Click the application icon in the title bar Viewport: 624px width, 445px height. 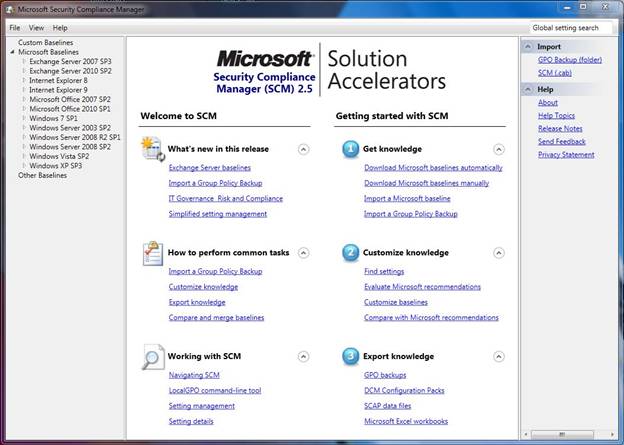click(x=9, y=9)
